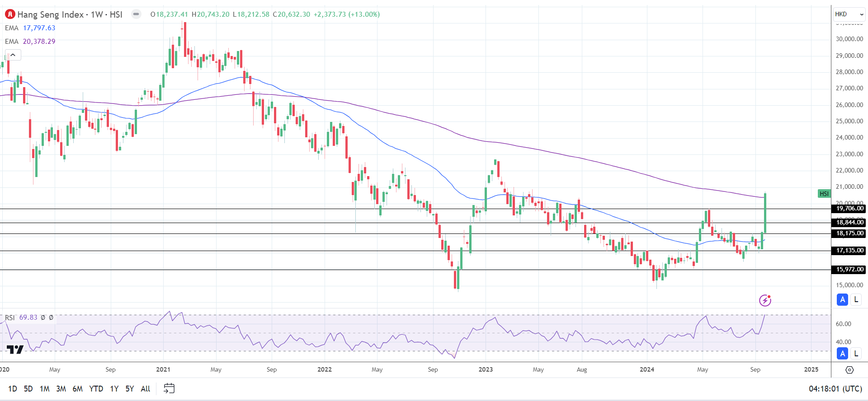Select the YTD time range

coord(96,389)
